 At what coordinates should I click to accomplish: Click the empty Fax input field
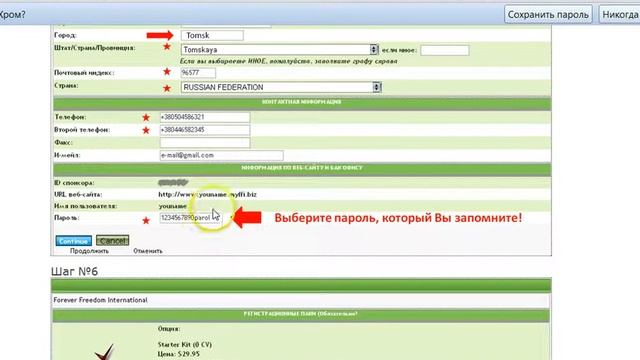point(204,142)
